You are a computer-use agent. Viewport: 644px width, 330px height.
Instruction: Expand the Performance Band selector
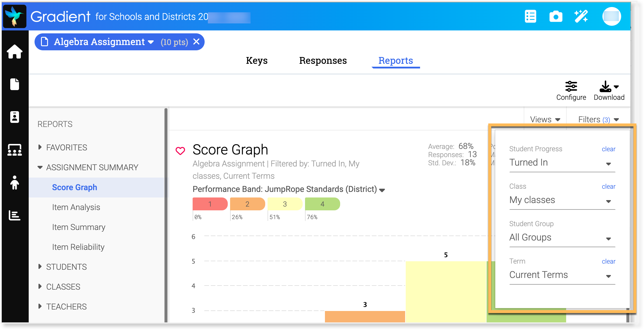click(382, 190)
